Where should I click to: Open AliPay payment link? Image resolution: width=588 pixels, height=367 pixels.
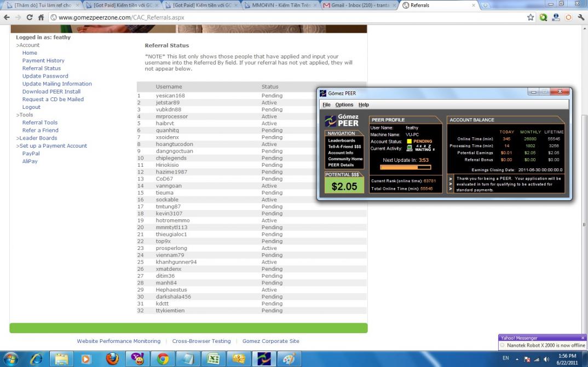(30, 161)
